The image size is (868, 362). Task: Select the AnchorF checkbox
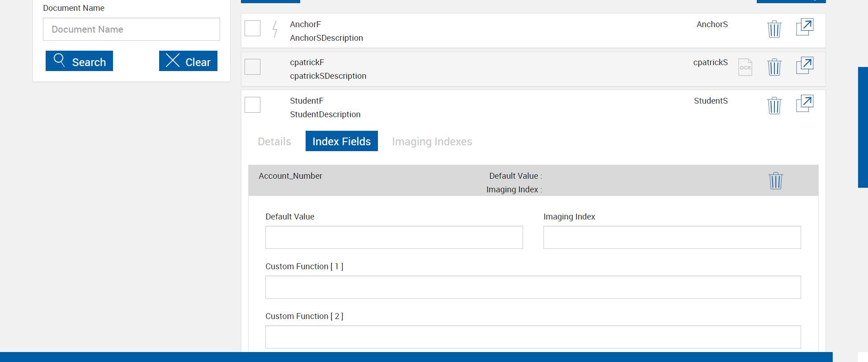click(252, 29)
